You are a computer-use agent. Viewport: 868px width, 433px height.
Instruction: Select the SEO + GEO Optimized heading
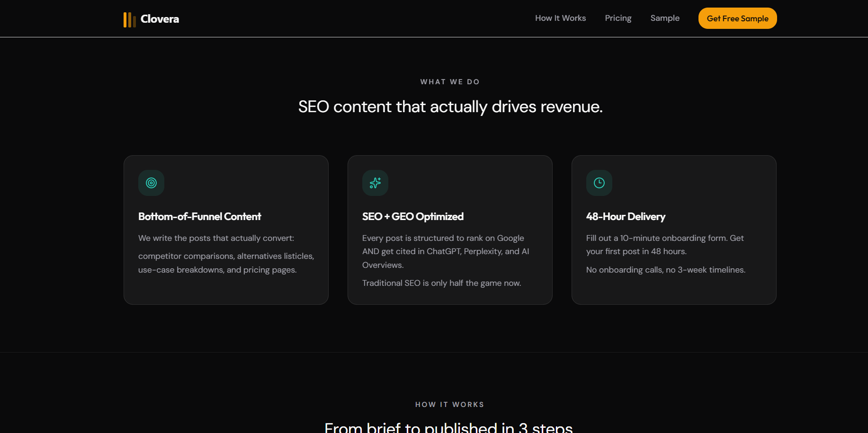412,216
